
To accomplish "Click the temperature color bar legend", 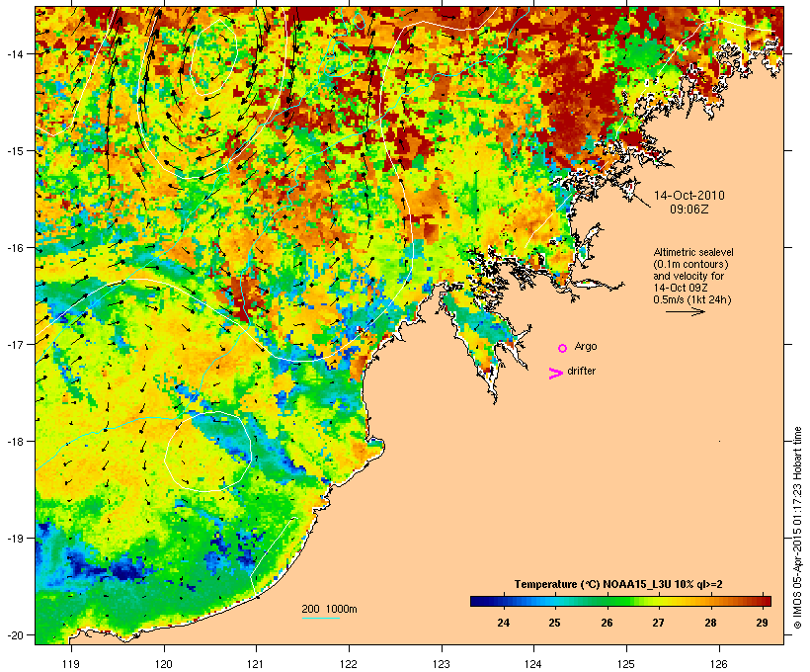I will point(620,601).
